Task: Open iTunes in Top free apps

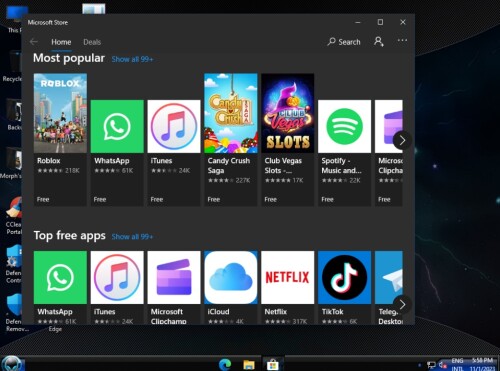Action: coord(117,287)
